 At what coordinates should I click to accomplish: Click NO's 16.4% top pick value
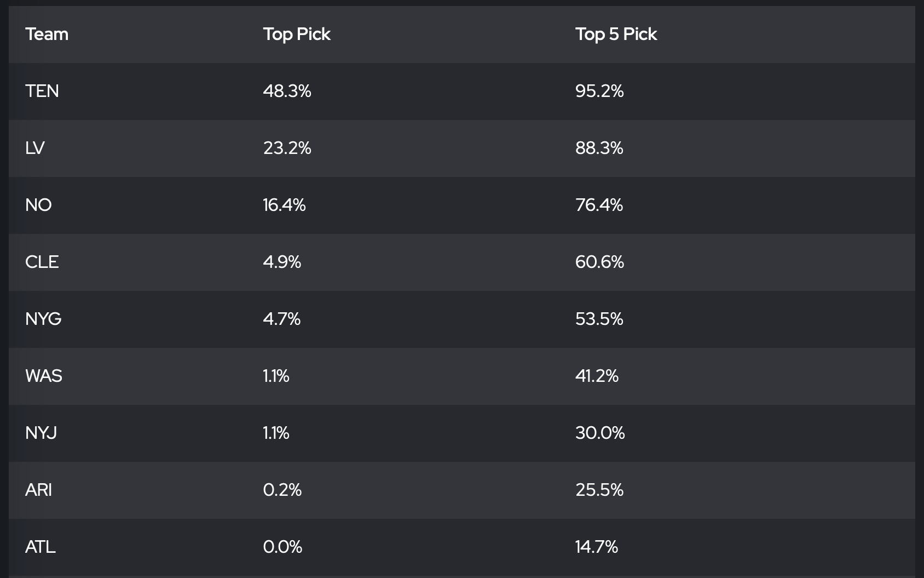pyautogui.click(x=284, y=205)
